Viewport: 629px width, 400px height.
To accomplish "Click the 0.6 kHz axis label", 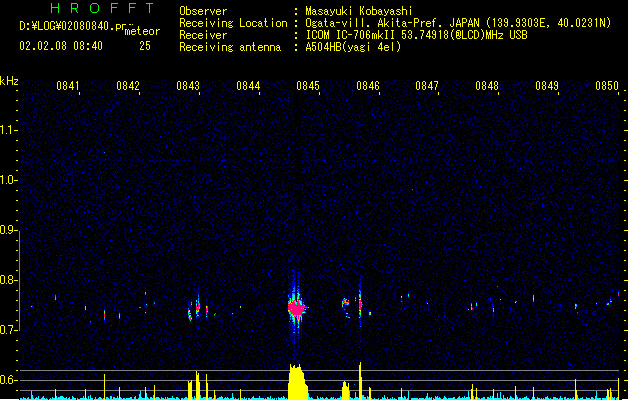I will pos(8,380).
